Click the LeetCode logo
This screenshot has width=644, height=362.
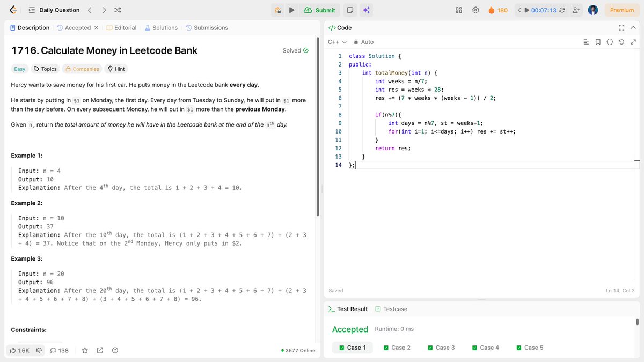[13, 10]
